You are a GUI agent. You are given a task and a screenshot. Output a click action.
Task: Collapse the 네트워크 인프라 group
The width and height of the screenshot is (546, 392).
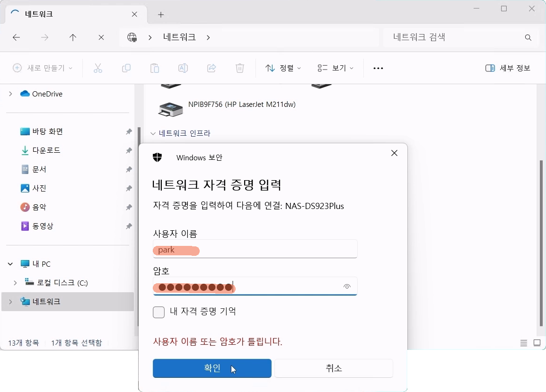click(x=153, y=134)
